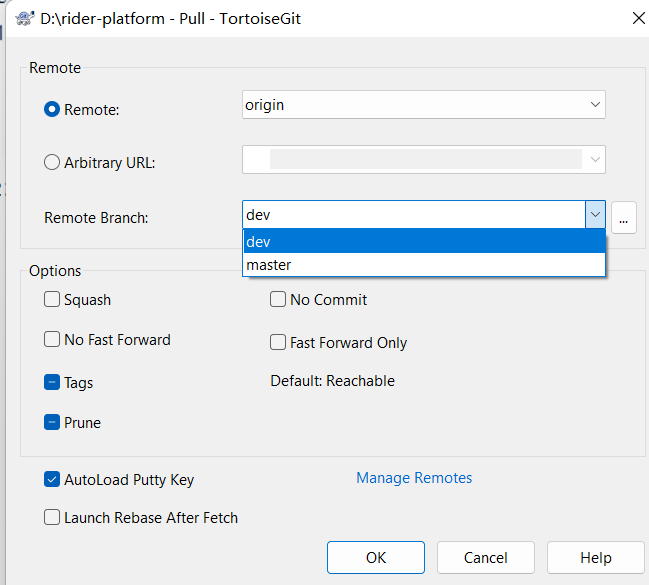The height and width of the screenshot is (585, 649).
Task: Choose dev from the branch list
Action: (x=424, y=241)
